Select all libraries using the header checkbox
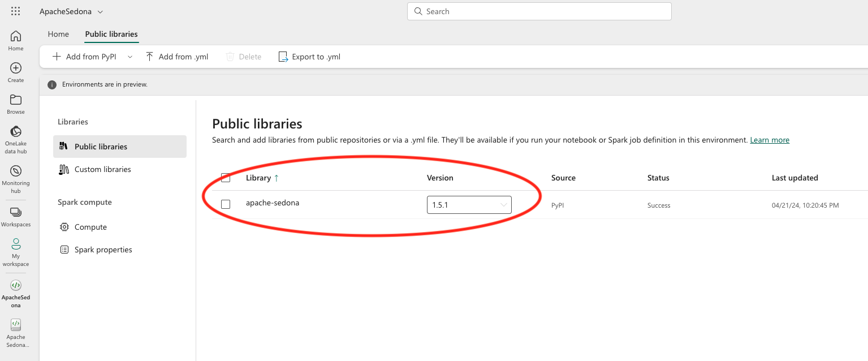Screen dimensions: 868x361 pos(226,177)
